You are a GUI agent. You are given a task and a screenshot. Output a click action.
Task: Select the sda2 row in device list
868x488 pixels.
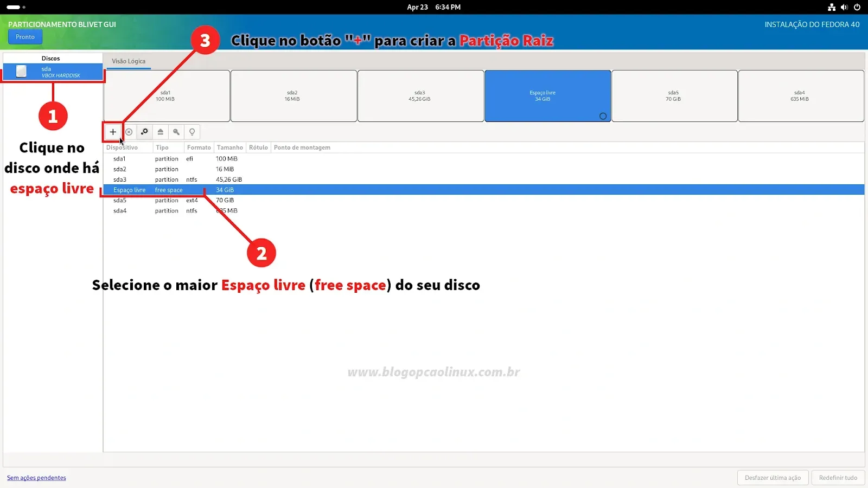click(x=483, y=169)
